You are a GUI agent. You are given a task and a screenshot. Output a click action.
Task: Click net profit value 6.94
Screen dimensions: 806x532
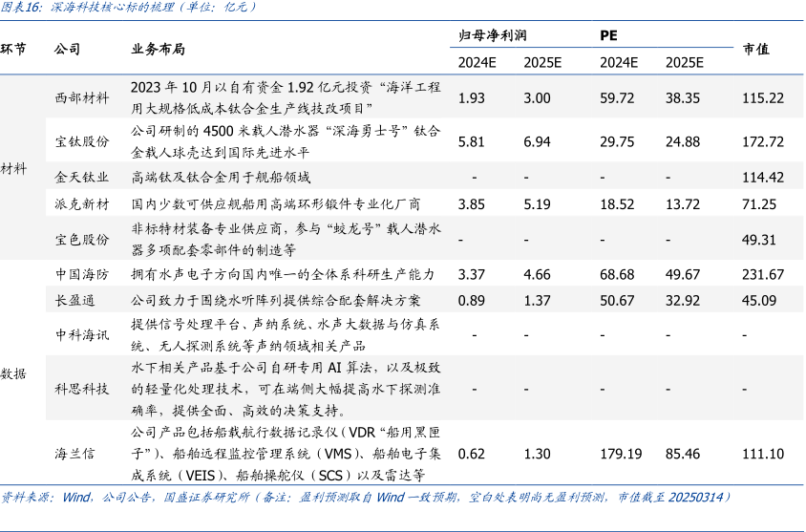[x=537, y=141]
